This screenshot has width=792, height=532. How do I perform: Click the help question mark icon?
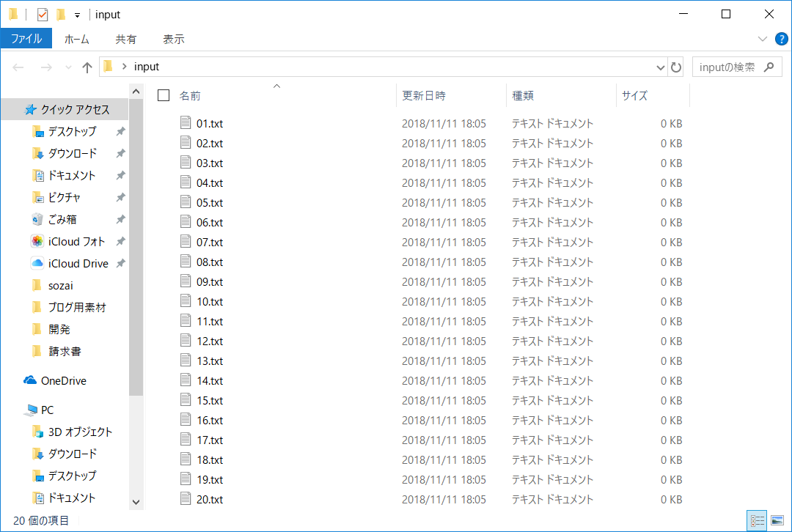pos(780,39)
